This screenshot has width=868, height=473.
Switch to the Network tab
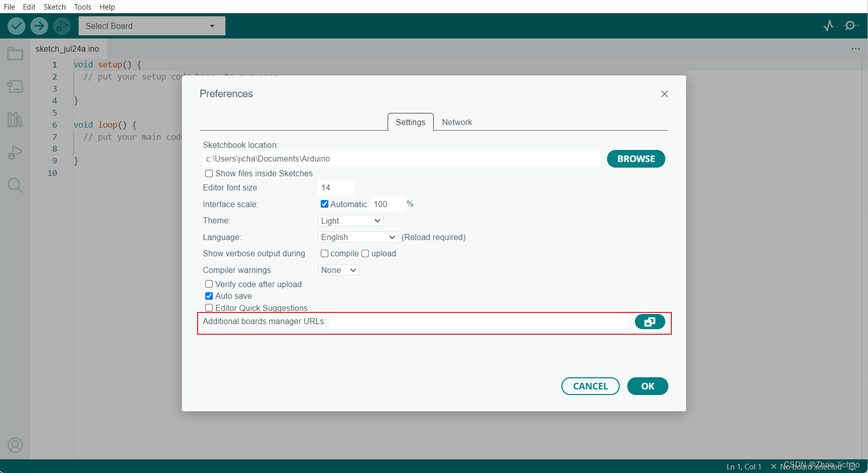tap(457, 122)
